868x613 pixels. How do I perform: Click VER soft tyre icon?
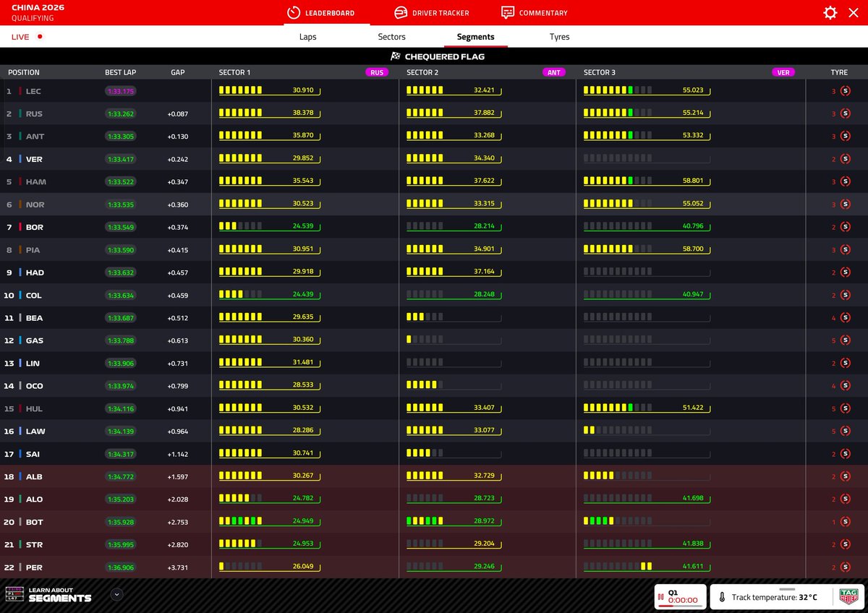845,159
